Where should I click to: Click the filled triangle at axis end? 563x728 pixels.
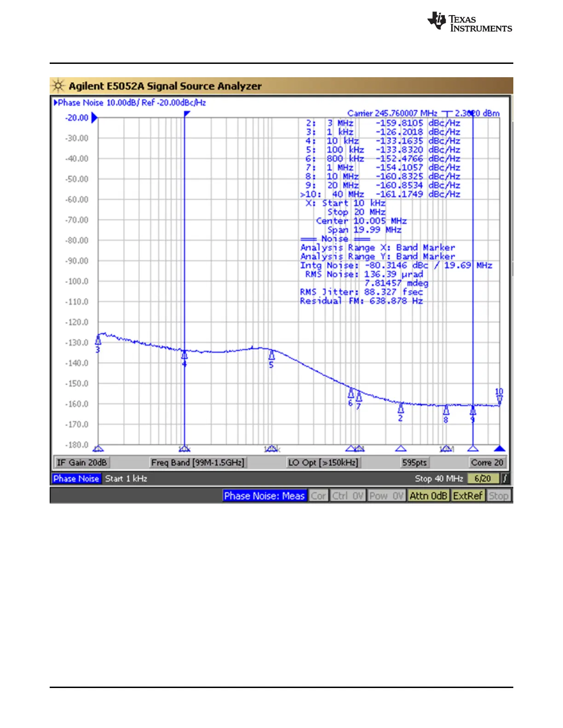click(x=500, y=449)
